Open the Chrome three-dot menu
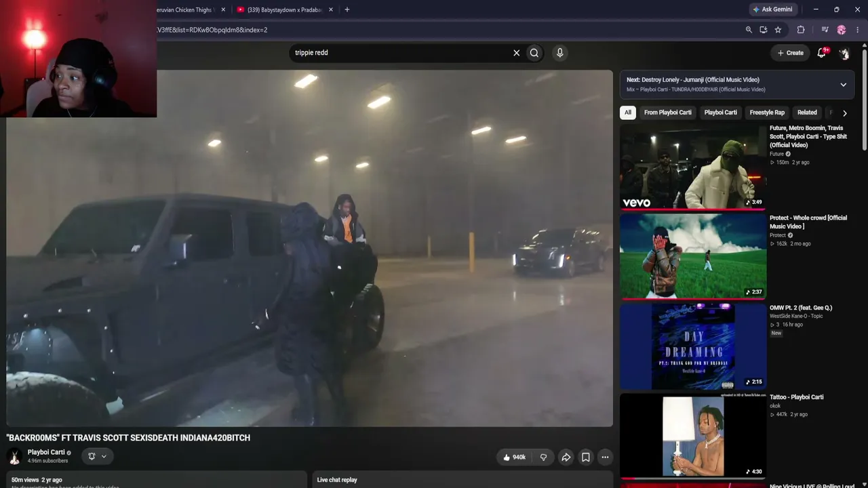868x488 pixels. (x=858, y=30)
